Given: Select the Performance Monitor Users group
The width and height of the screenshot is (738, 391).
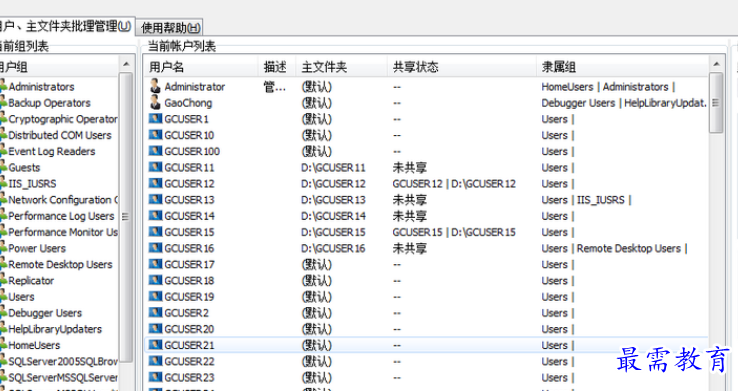Looking at the screenshot, I should [x=63, y=232].
